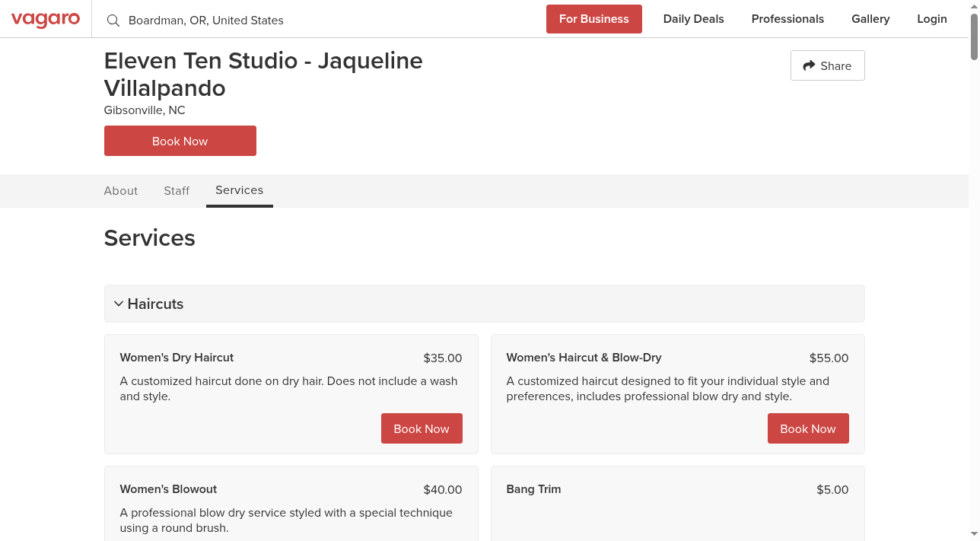The height and width of the screenshot is (541, 980).
Task: Click the search magnifier icon
Action: (113, 21)
